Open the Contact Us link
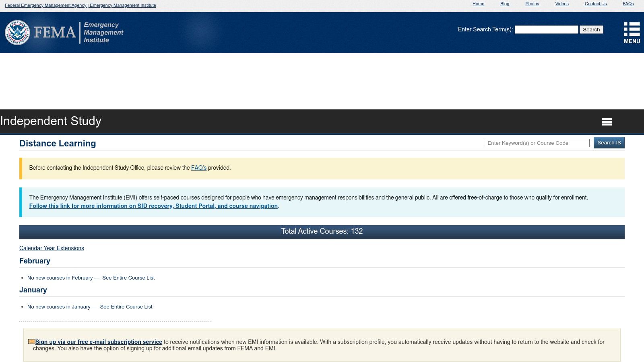Viewport: 644px width, 362px height. (x=595, y=4)
